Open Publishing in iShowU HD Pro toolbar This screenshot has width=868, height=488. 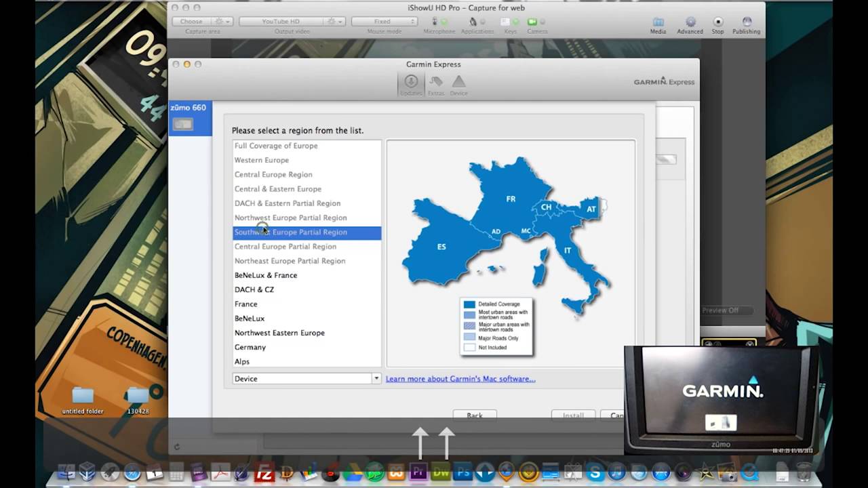click(746, 26)
